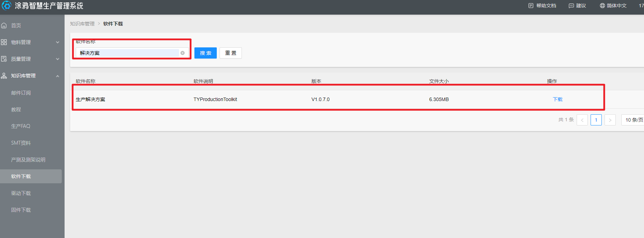
Task: Select the TYProductionToolkit cell
Action: (215, 99)
